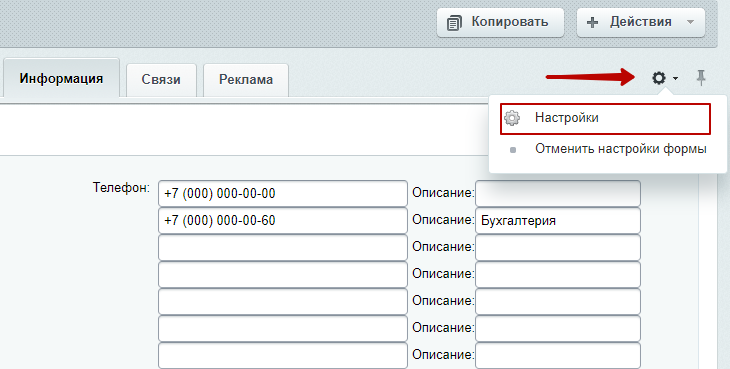The image size is (730, 369).
Task: Click the Копировать button
Action: tap(500, 22)
